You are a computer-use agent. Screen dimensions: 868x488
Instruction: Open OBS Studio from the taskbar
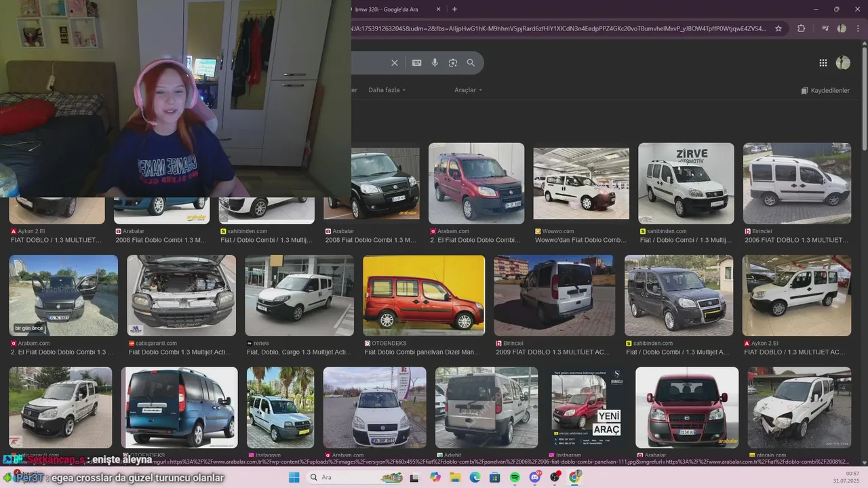click(555, 477)
